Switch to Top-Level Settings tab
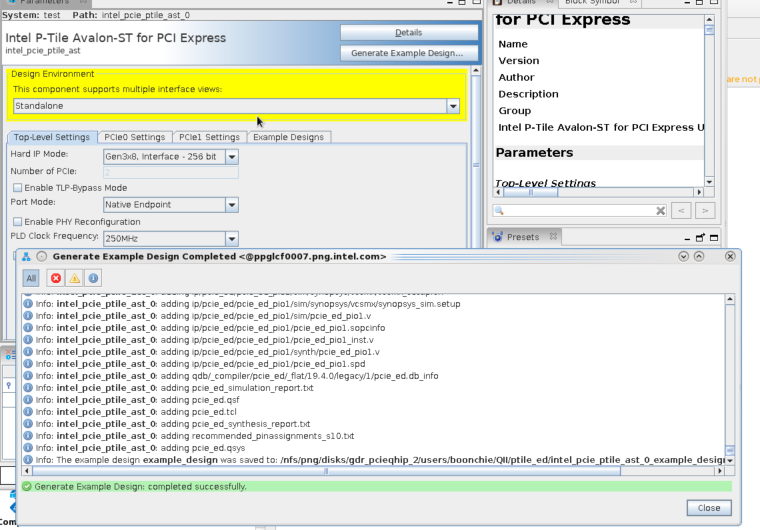Viewport: 760px width, 530px height. coord(52,137)
